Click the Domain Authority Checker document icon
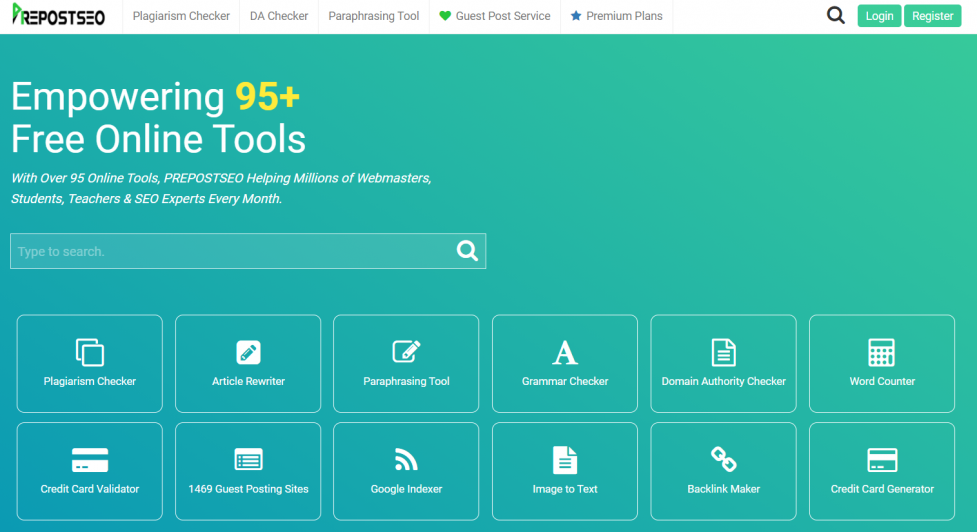The height and width of the screenshot is (532, 977). pos(723,353)
